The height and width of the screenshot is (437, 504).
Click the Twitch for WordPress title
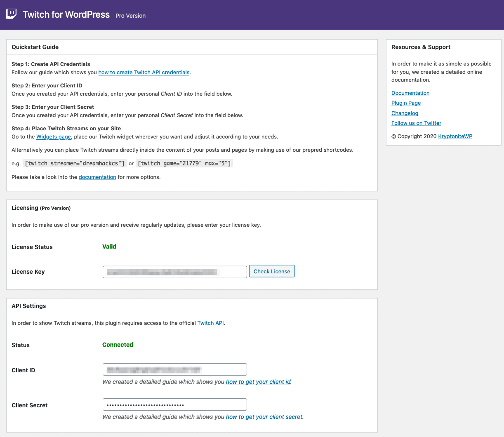[66, 14]
